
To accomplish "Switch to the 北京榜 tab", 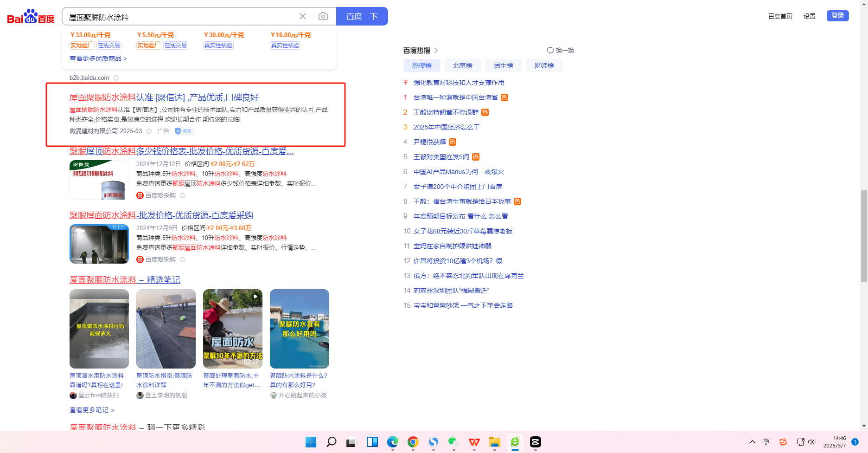I will 462,65.
